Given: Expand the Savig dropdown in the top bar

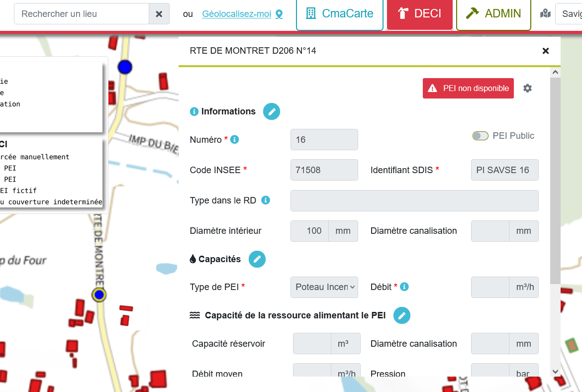Looking at the screenshot, I should (568, 14).
